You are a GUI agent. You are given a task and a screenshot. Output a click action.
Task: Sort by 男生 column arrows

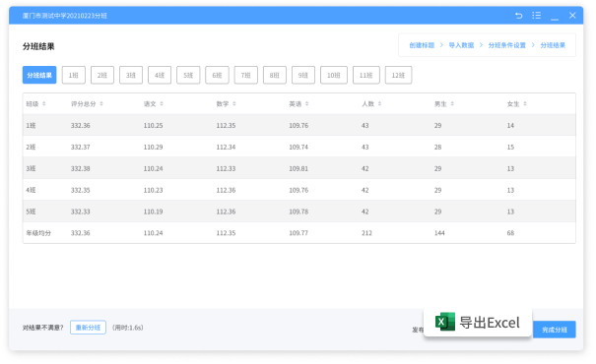click(452, 103)
